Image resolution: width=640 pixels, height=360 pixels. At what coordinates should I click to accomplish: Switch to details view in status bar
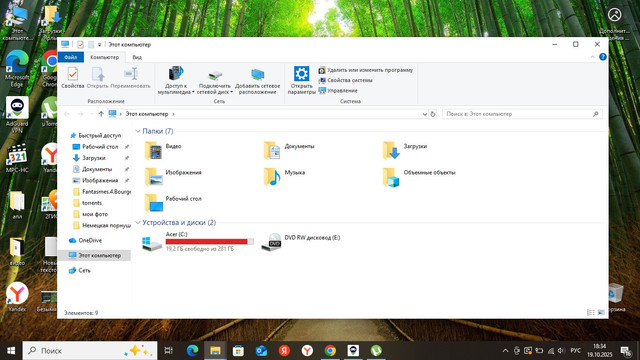point(591,313)
